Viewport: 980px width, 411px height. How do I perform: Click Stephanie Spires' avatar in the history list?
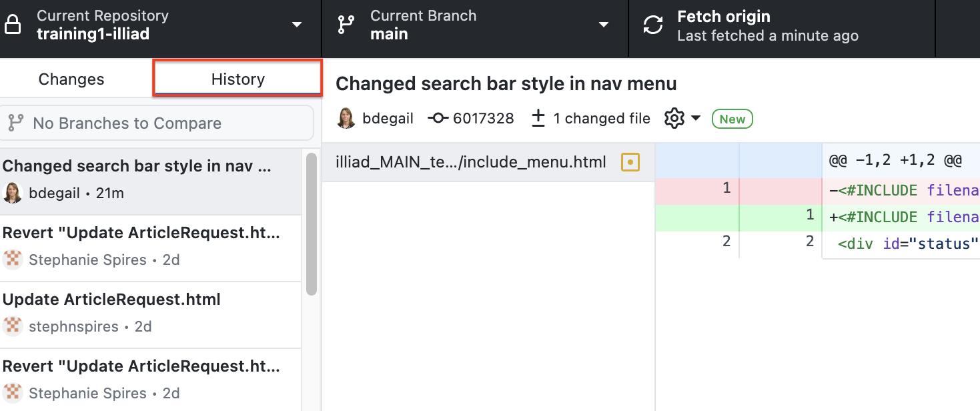click(13, 260)
